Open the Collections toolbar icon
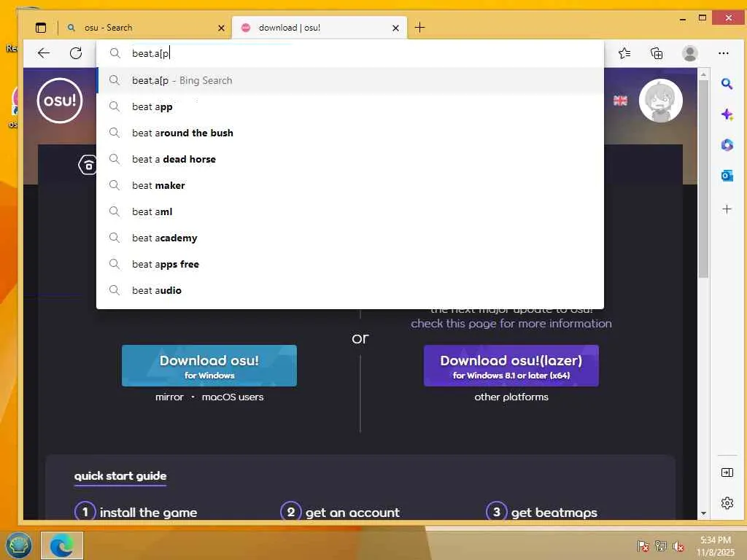Viewport: 747px width, 560px height. (657, 53)
